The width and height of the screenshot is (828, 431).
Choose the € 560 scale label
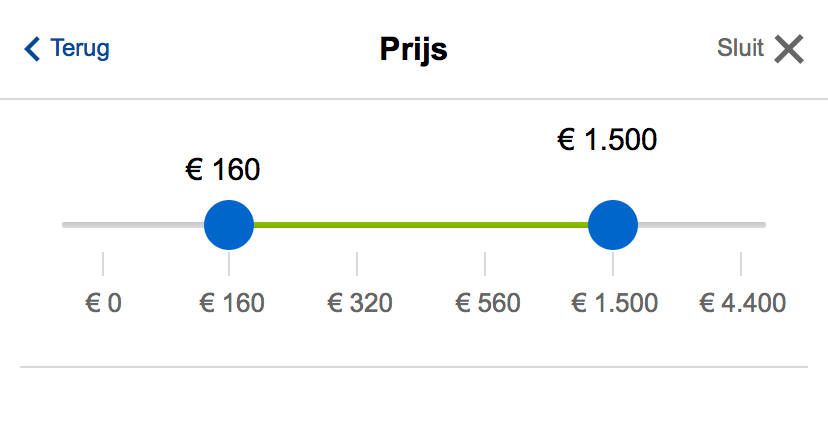488,303
